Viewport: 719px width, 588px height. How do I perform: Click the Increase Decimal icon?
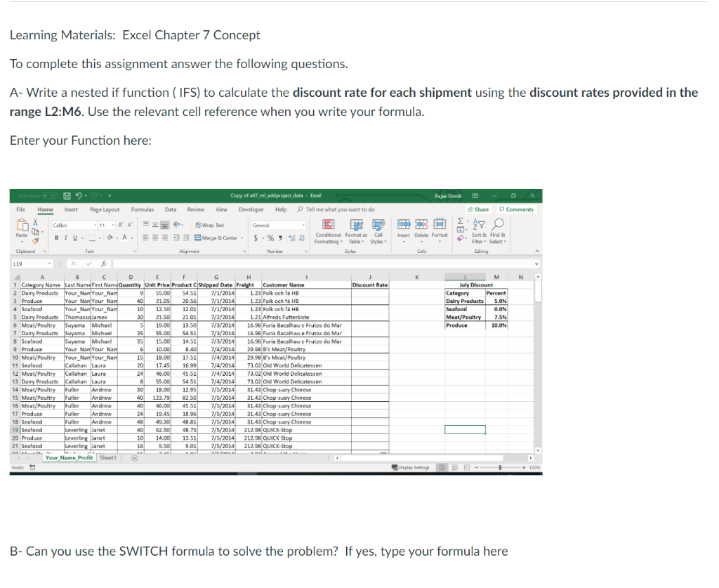(x=291, y=238)
